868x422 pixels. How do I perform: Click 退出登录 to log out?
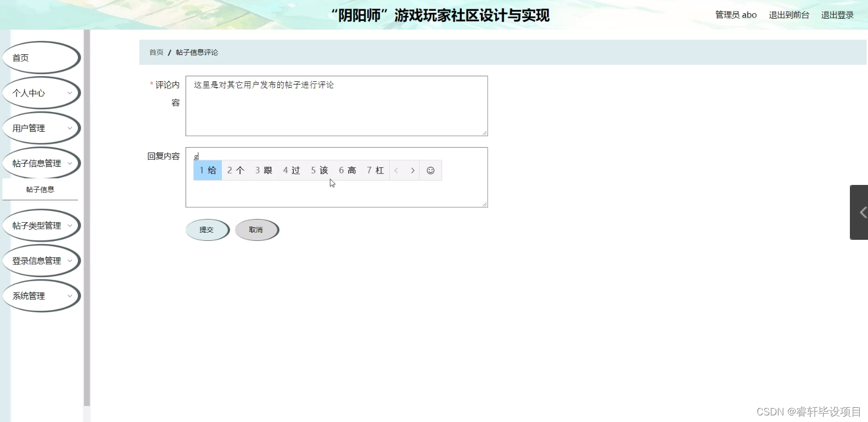(x=837, y=15)
